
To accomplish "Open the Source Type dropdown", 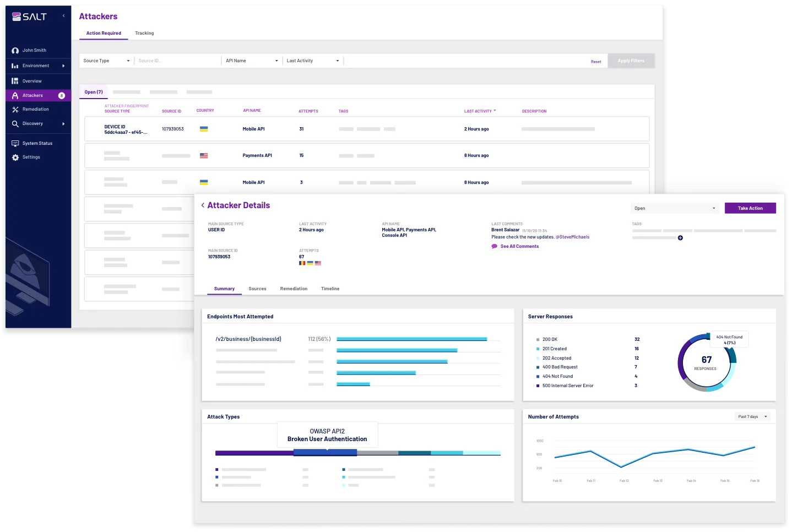I will coord(106,61).
